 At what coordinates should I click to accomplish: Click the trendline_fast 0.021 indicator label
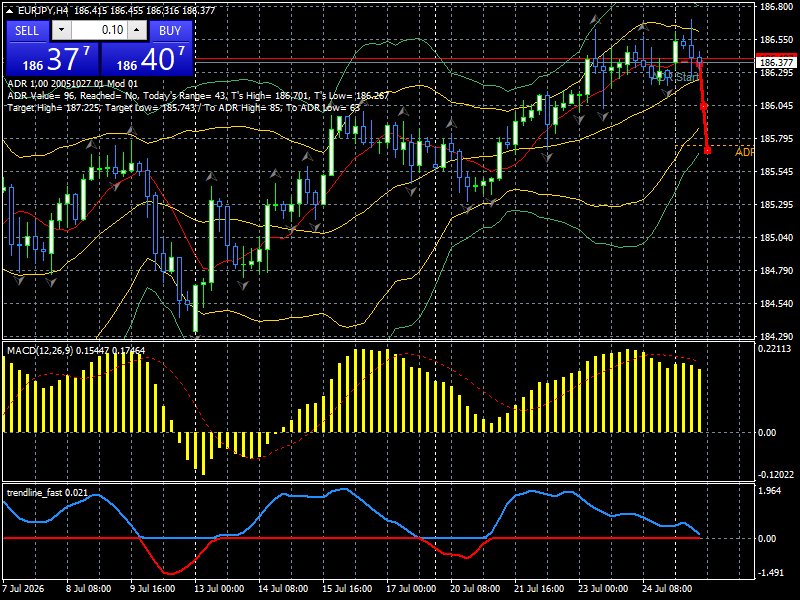(47, 493)
